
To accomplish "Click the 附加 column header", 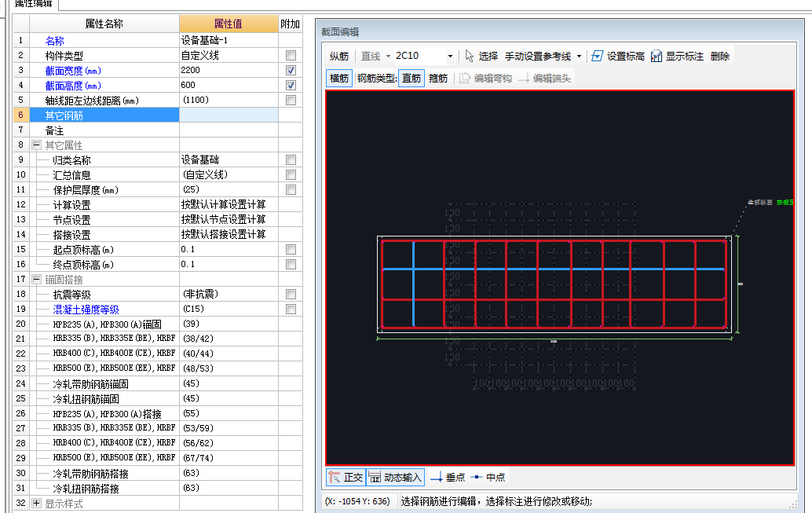I will coord(291,24).
